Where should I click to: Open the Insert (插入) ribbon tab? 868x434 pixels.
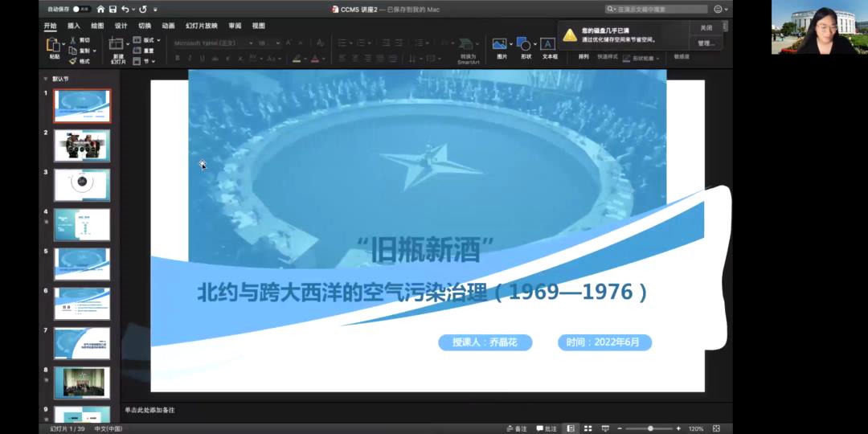[x=74, y=26]
